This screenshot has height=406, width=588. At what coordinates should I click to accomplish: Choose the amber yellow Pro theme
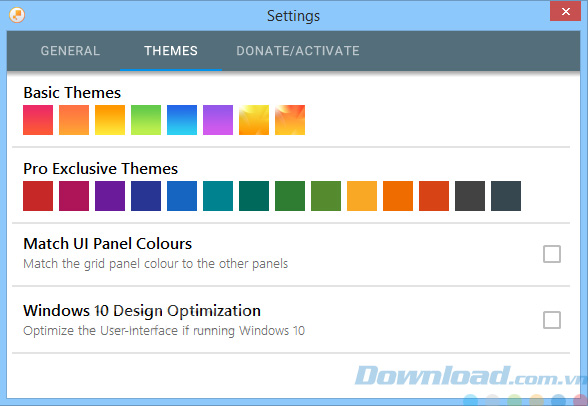(362, 196)
